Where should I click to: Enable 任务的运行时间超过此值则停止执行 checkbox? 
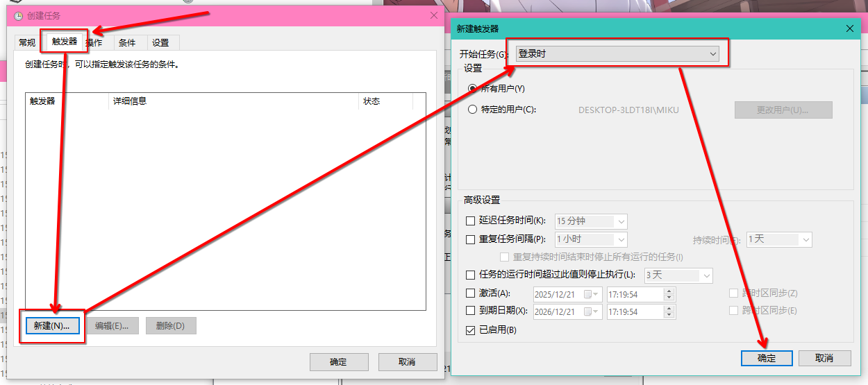pos(471,275)
